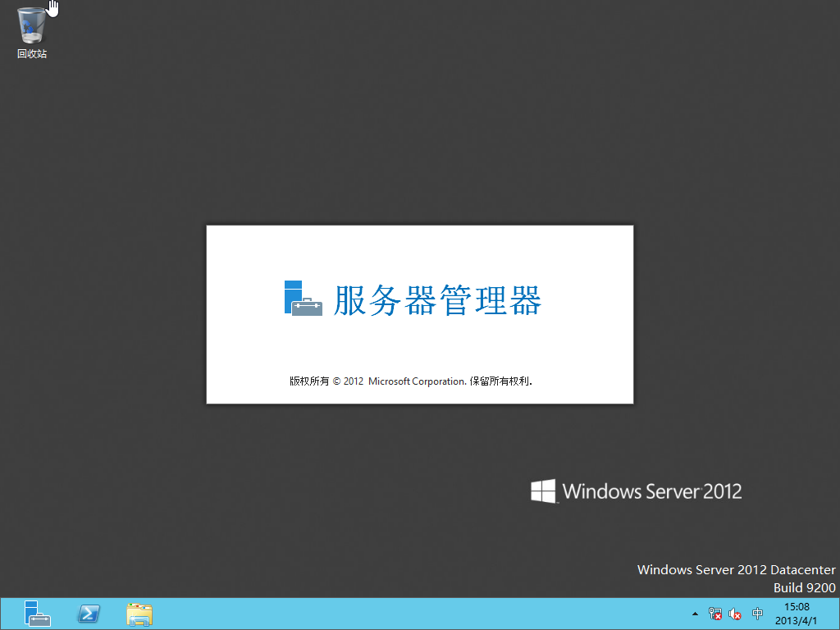The width and height of the screenshot is (840, 630).
Task: Click the Microsoft Corporation copyright line
Action: (410, 381)
